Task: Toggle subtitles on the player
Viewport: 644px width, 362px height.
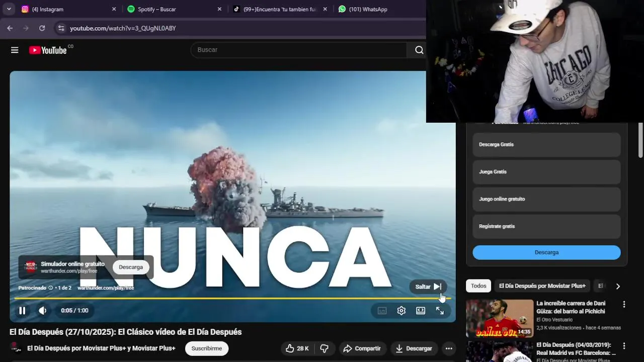Action: [382, 311]
